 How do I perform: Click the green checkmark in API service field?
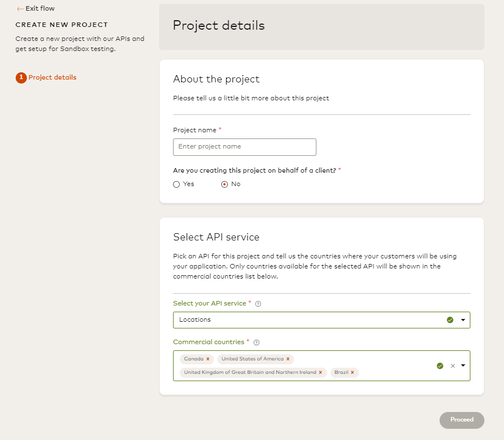point(450,320)
